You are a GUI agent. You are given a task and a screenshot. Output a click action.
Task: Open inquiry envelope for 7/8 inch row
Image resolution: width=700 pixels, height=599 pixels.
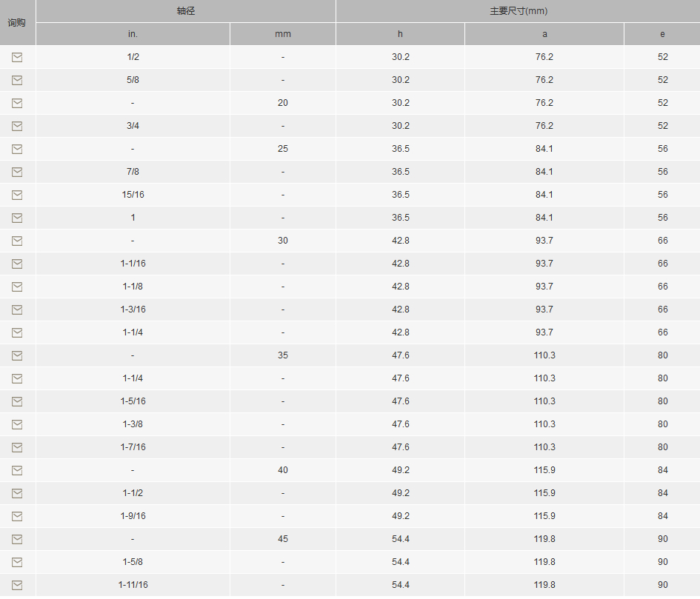coord(17,172)
